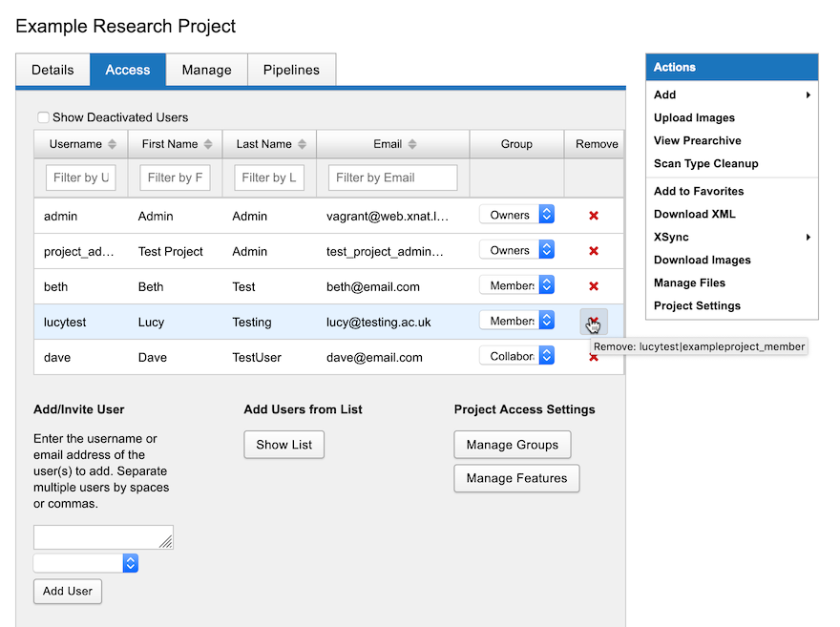Click the Manage Features button
840x627 pixels.
516,478
